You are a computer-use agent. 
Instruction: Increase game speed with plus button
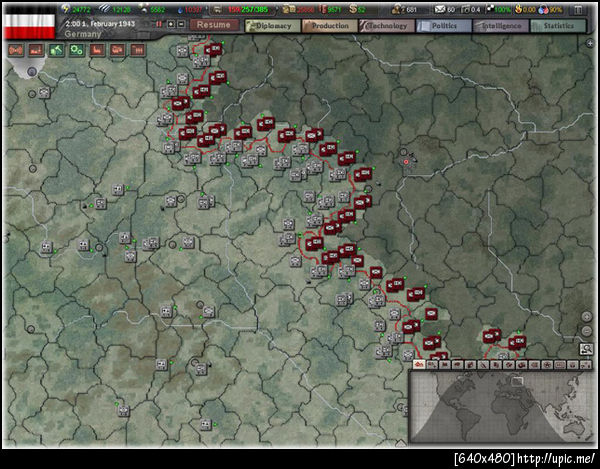pos(171,24)
